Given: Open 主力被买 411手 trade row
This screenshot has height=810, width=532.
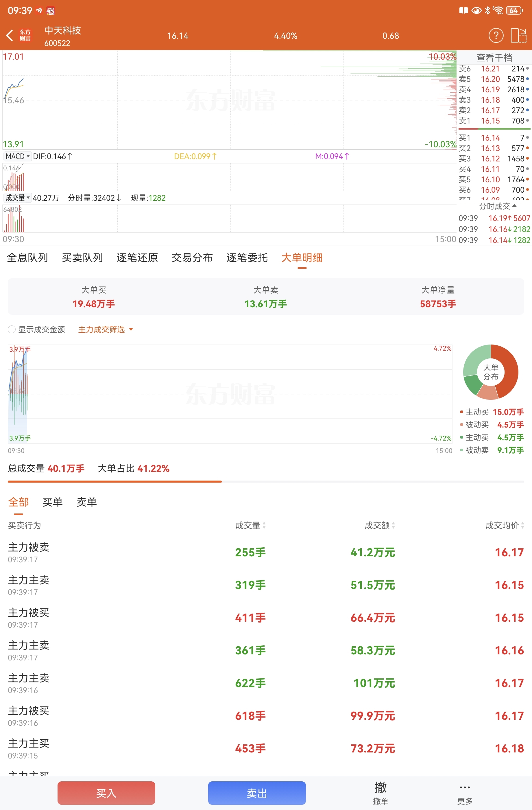Looking at the screenshot, I should (266, 618).
